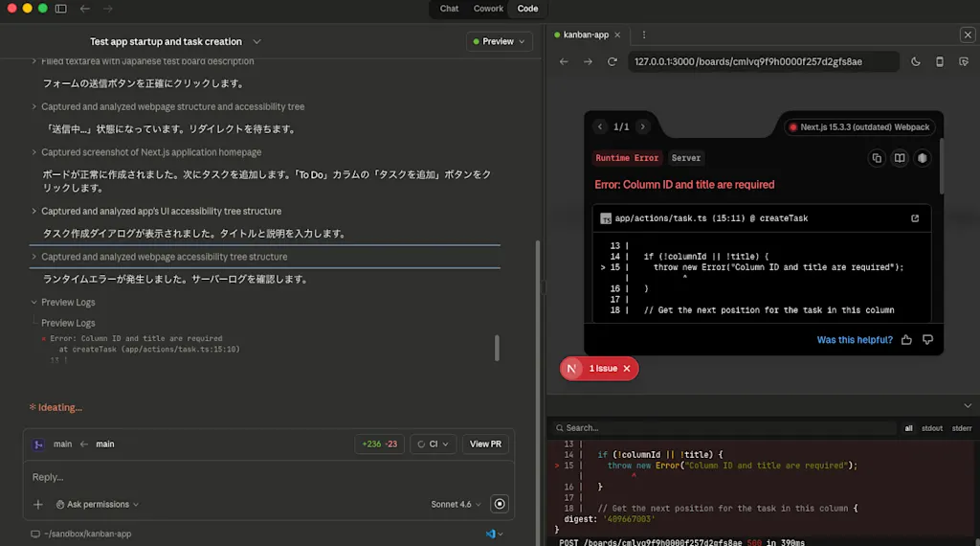Open the Preview dropdown button
The height and width of the screenshot is (546, 980).
click(499, 42)
